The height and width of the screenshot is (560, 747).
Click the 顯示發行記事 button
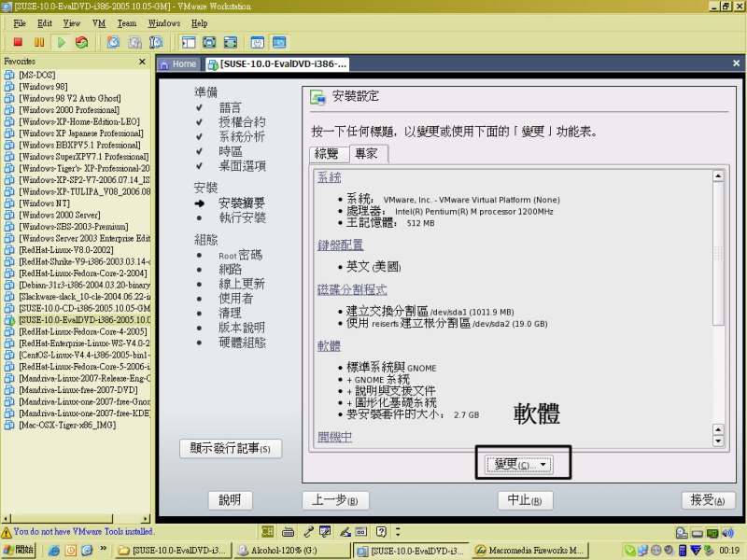231,449
